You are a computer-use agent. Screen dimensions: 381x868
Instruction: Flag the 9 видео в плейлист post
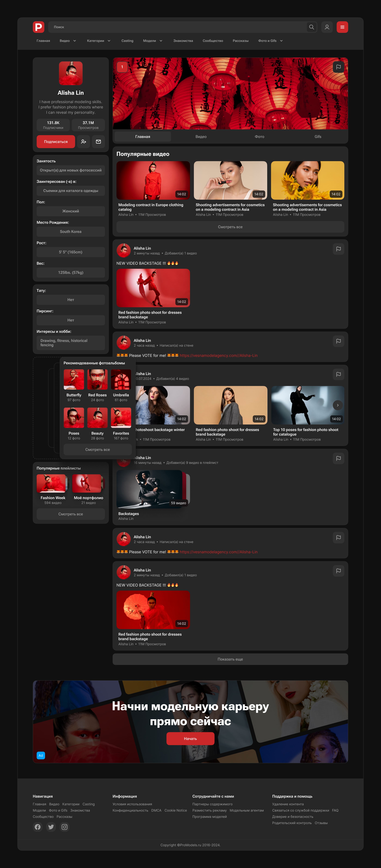(x=338, y=458)
